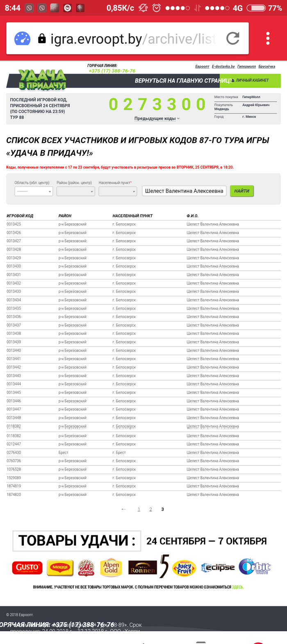This screenshot has width=287, height=644.
Task: Open the Личный кабинет link
Action: click(252, 80)
